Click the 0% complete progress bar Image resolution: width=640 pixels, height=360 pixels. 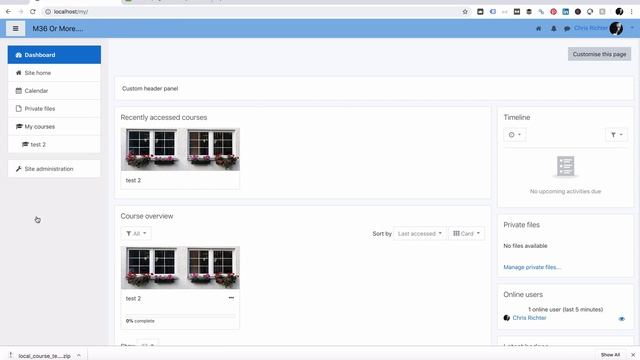click(180, 316)
